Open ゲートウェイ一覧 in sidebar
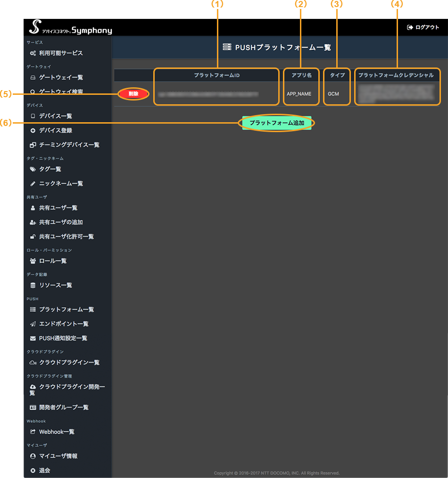Screen dimensions: 448x478 [61, 78]
